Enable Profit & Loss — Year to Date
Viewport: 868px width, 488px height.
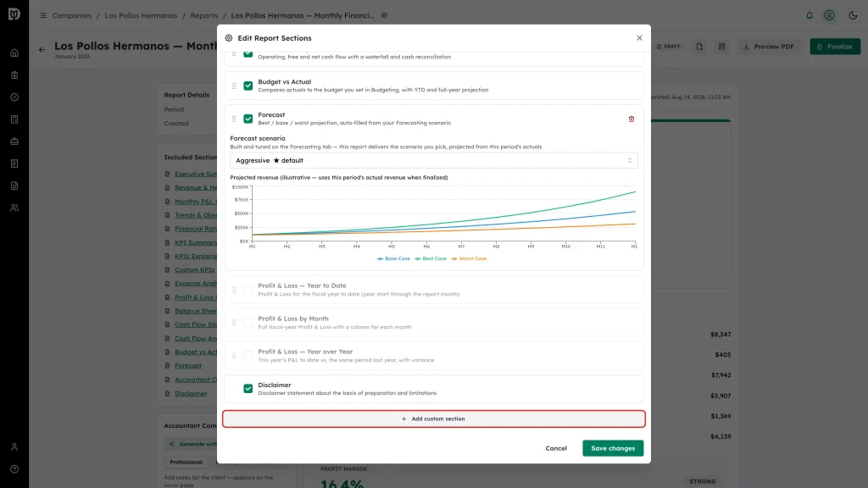coord(248,290)
